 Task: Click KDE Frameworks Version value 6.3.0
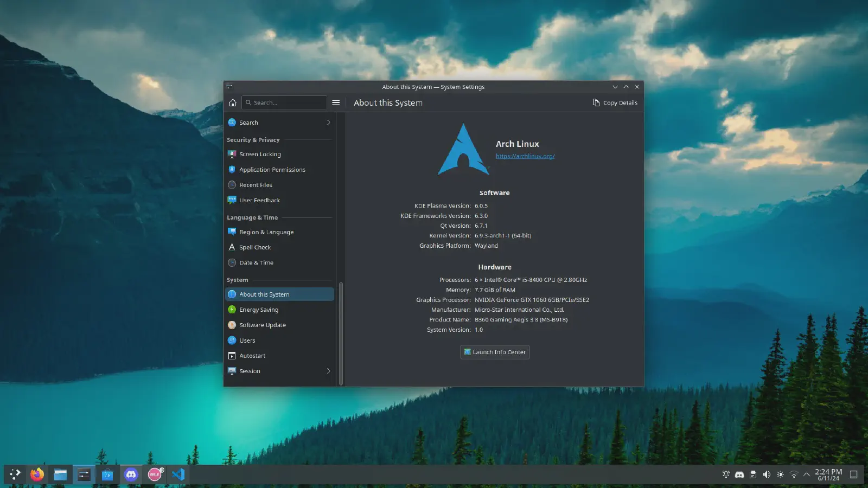click(x=481, y=216)
